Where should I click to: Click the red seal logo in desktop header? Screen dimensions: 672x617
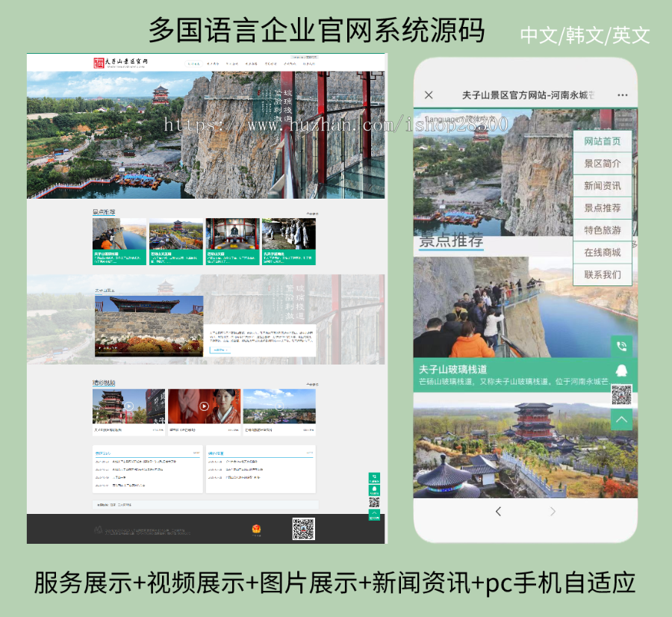pyautogui.click(x=99, y=63)
